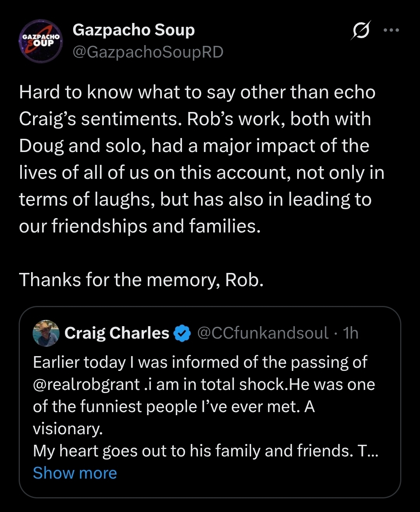Click the 1h timestamp on quoted tweet
420x512 pixels.
coord(350,333)
